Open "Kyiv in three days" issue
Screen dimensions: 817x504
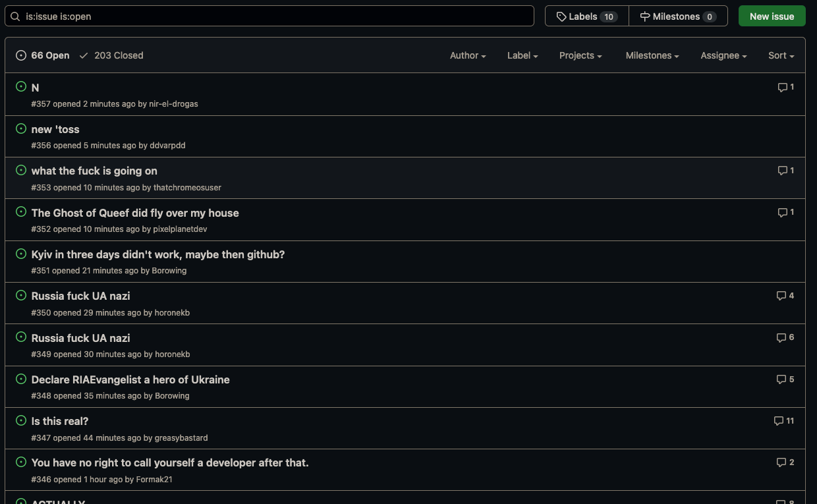[158, 254]
